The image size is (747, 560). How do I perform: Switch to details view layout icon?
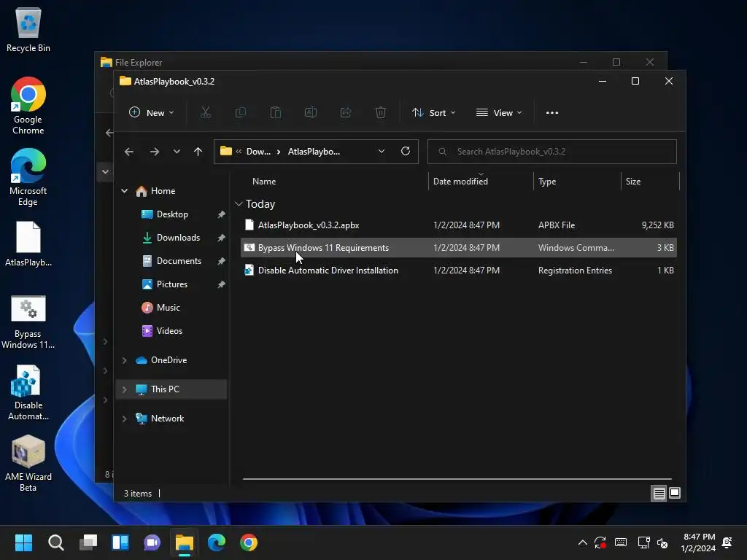pos(659,494)
